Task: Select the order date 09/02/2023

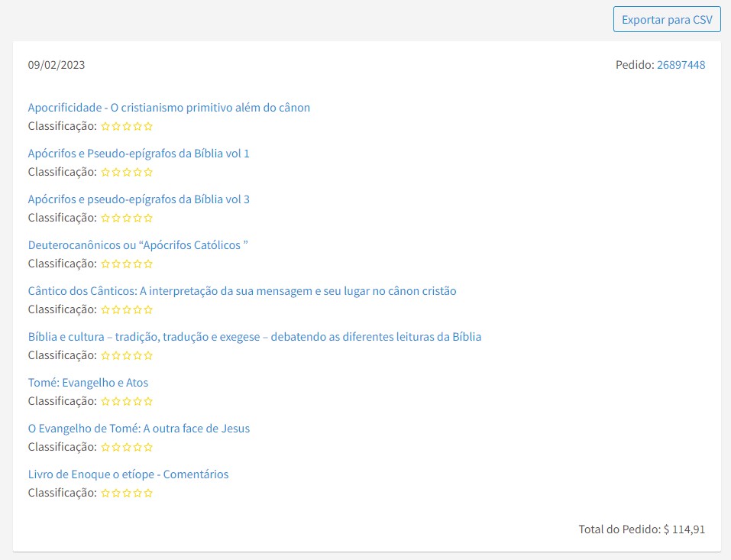Action: 57,65
